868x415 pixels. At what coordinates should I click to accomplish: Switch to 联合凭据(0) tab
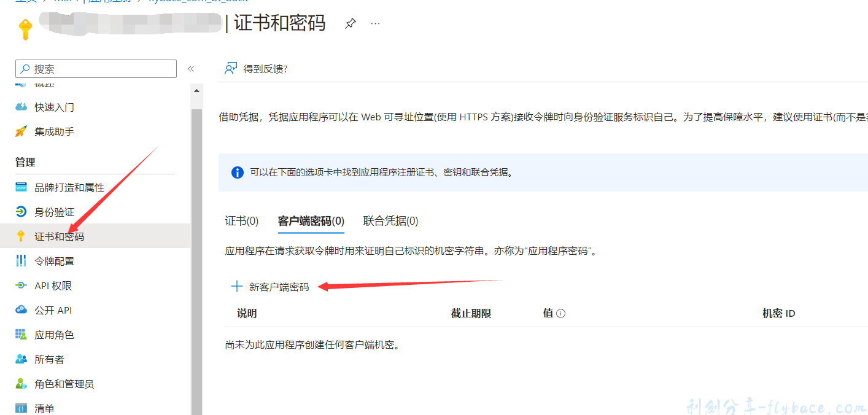(x=391, y=221)
